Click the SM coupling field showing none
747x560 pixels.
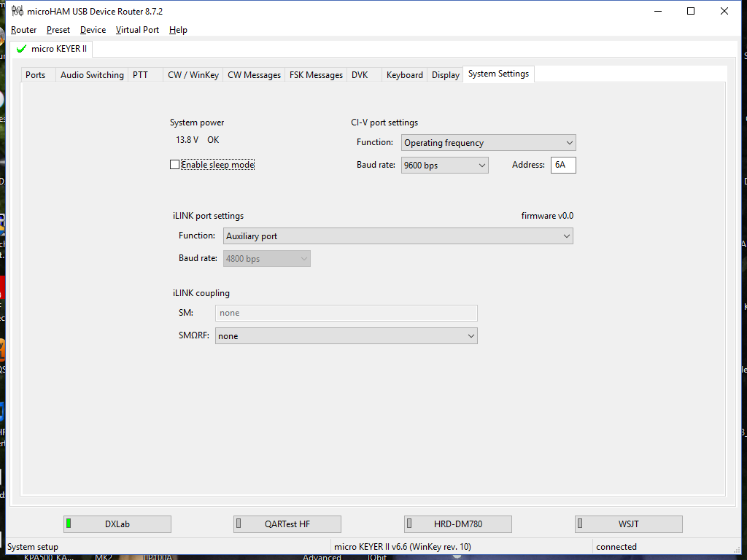[346, 312]
